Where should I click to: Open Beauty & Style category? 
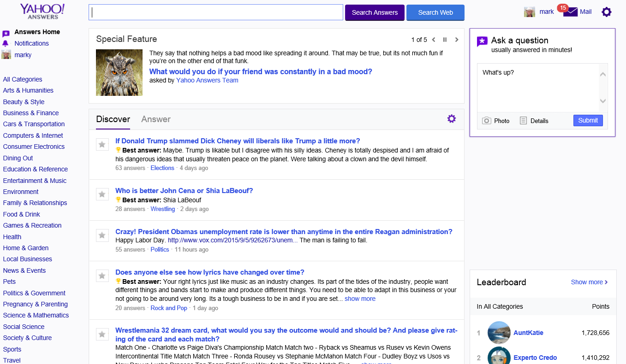tap(24, 102)
